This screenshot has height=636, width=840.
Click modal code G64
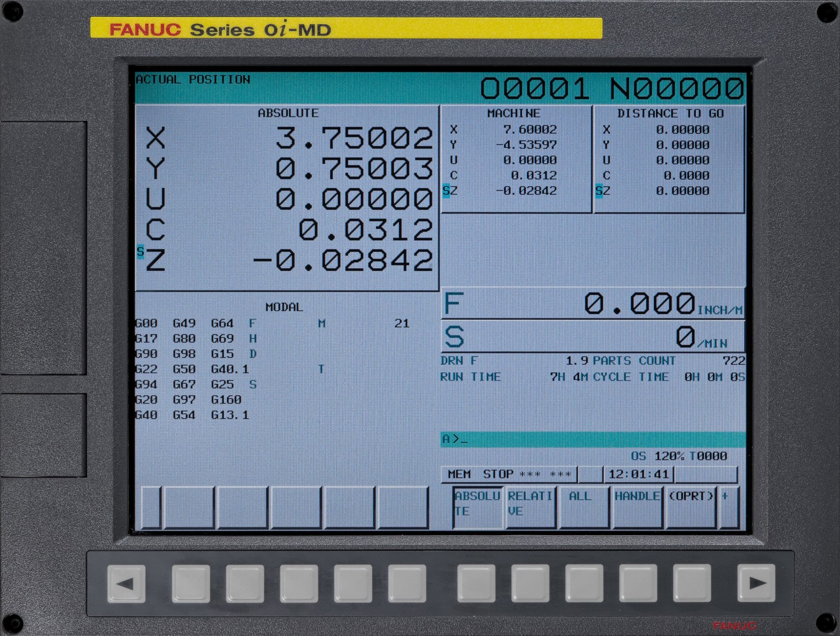222,323
